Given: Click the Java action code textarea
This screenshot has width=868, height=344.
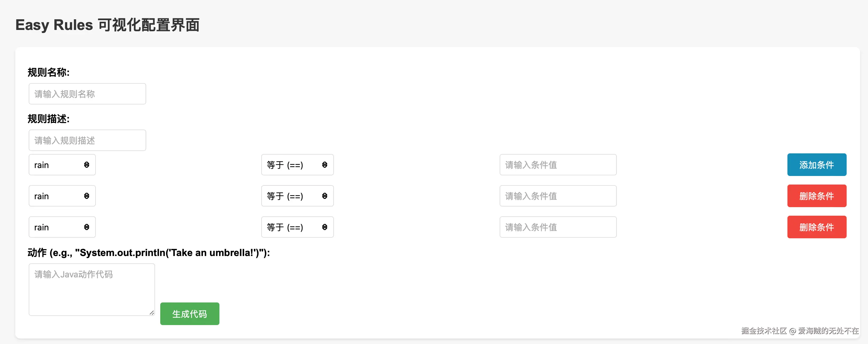Looking at the screenshot, I should click(92, 289).
